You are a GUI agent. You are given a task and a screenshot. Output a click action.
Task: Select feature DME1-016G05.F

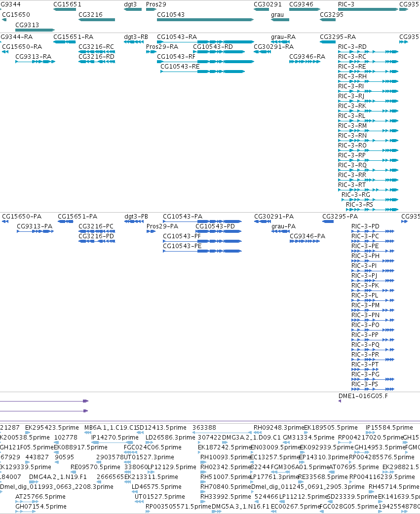(363, 396)
